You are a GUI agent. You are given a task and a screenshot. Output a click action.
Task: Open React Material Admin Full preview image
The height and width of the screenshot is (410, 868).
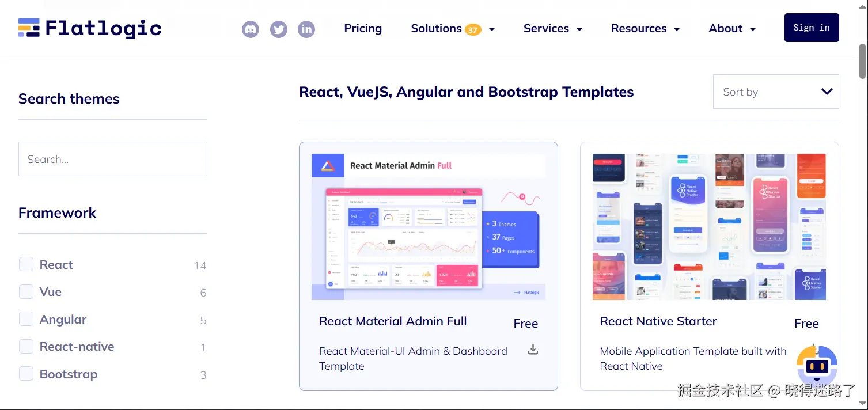[x=429, y=227]
